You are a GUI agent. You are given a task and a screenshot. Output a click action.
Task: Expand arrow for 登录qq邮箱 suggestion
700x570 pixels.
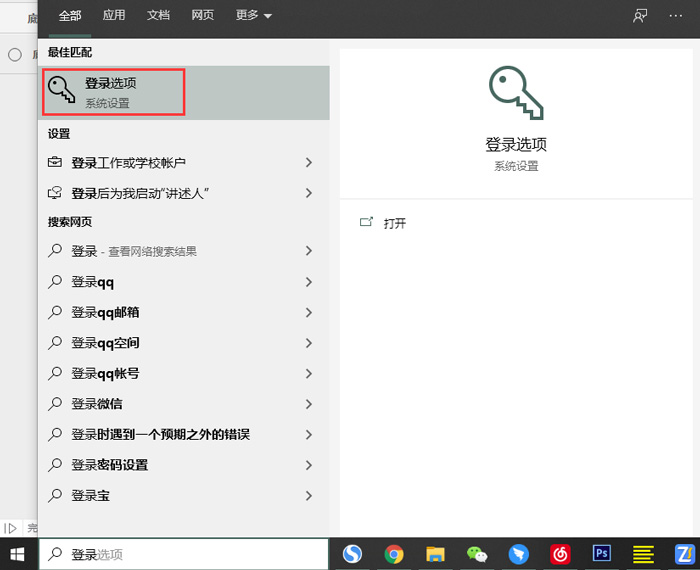[309, 313]
